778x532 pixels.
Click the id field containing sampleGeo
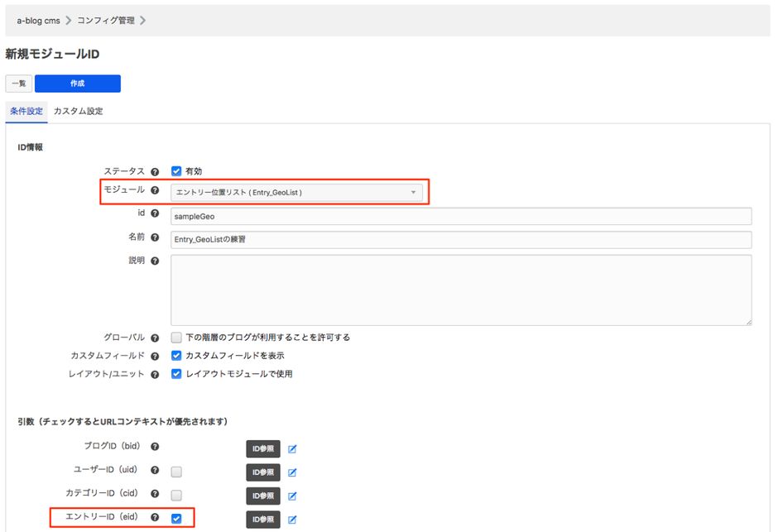[460, 216]
